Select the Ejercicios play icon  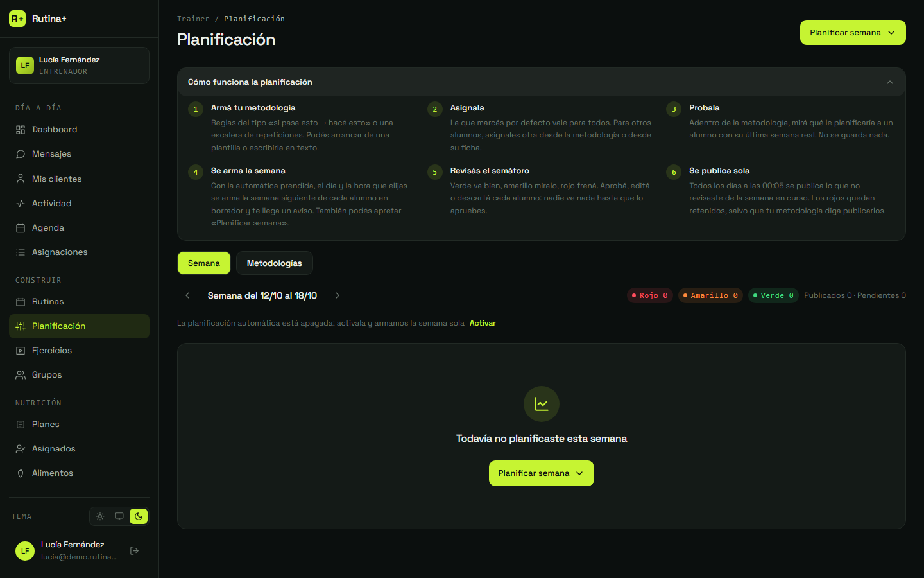point(21,351)
